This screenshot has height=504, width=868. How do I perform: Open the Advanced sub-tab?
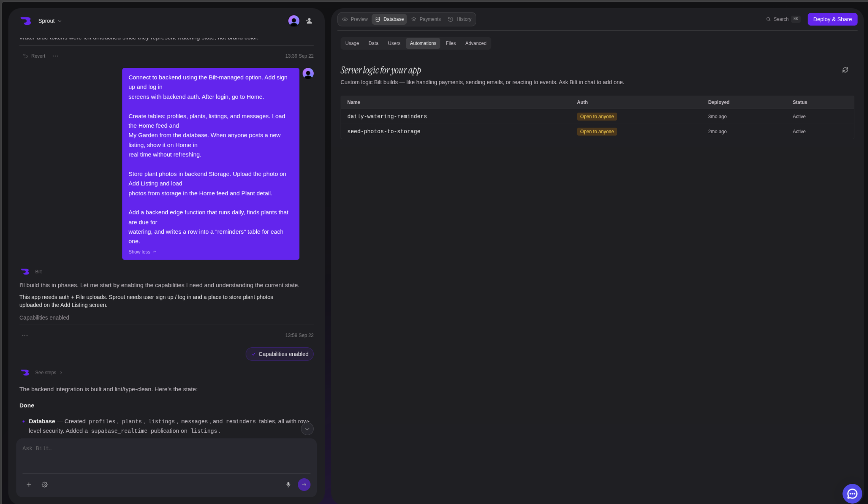tap(476, 43)
